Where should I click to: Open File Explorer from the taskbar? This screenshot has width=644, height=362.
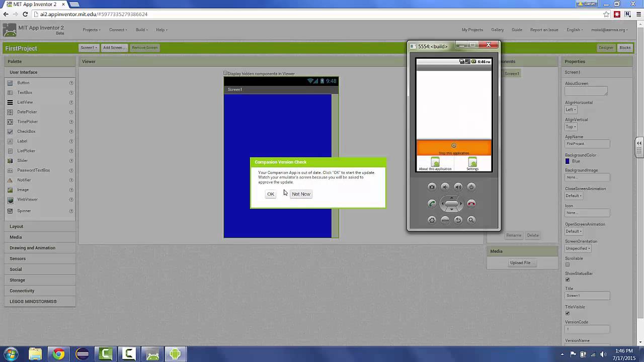click(x=35, y=354)
